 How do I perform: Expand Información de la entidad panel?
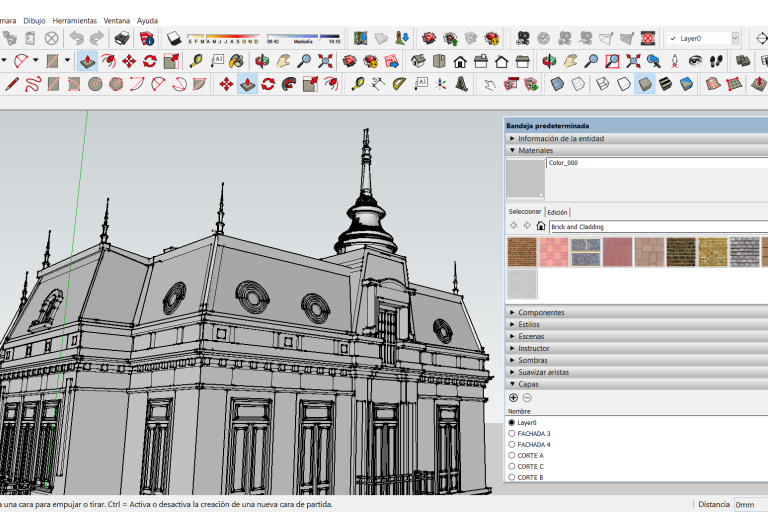click(x=637, y=139)
